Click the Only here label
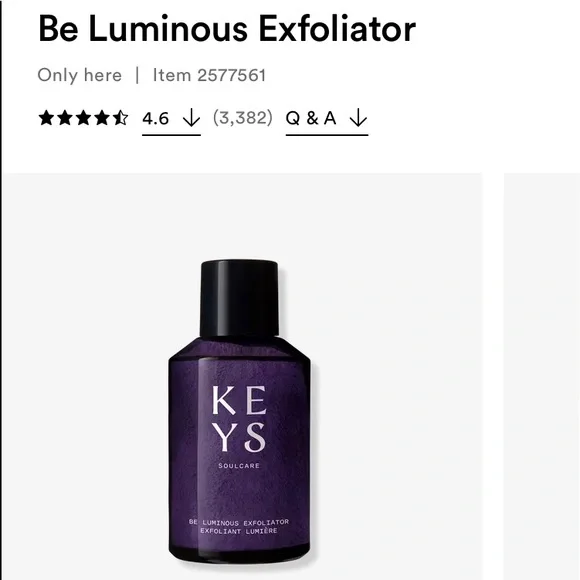Image resolution: width=580 pixels, height=580 pixels. (80, 75)
